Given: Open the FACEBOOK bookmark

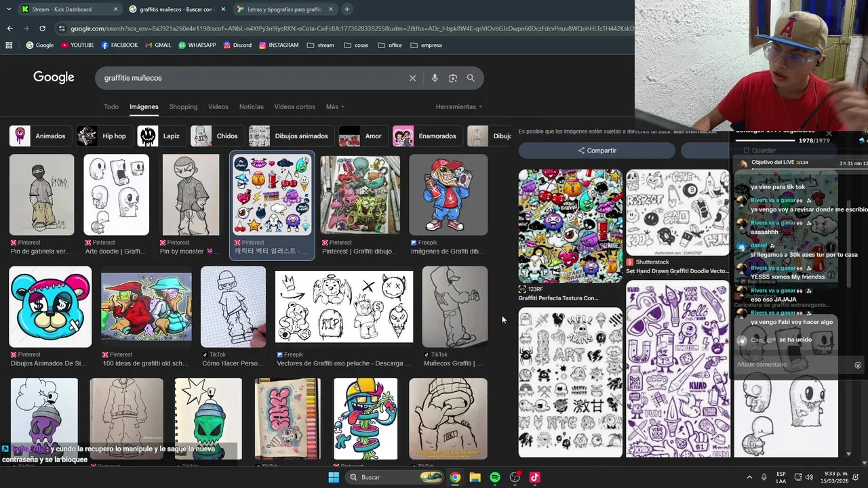Looking at the screenshot, I should coord(119,45).
